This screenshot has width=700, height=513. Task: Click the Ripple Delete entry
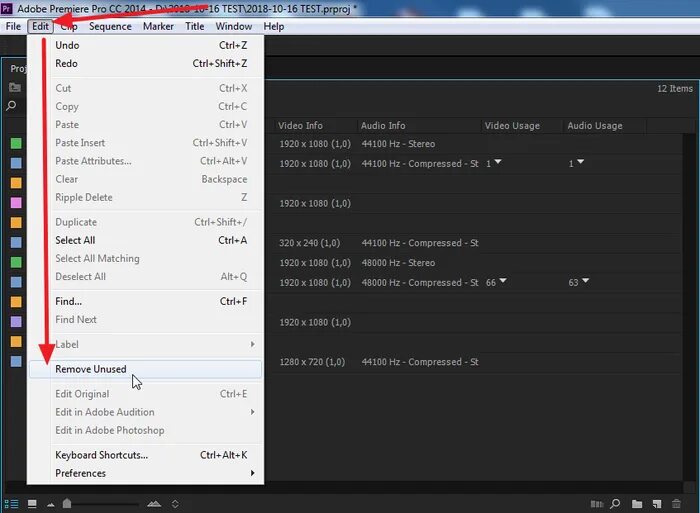pyautogui.click(x=146, y=197)
